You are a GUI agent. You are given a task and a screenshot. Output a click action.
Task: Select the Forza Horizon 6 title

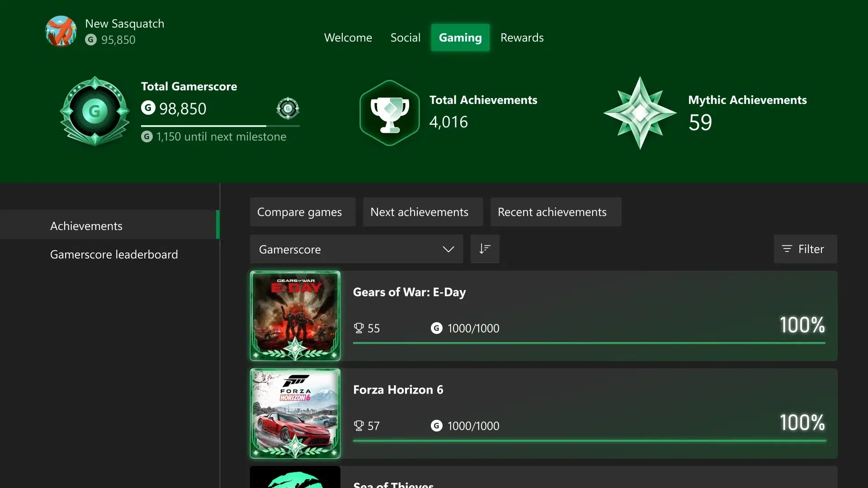tap(398, 389)
